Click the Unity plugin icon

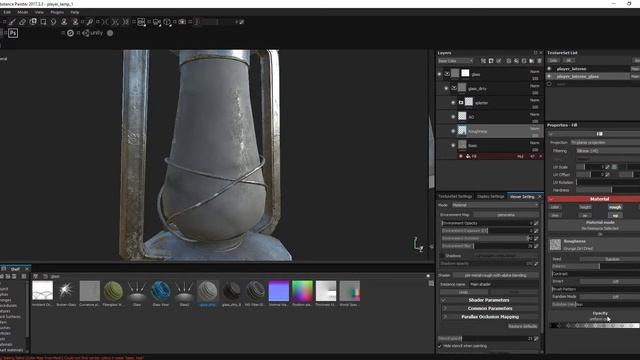(93, 33)
